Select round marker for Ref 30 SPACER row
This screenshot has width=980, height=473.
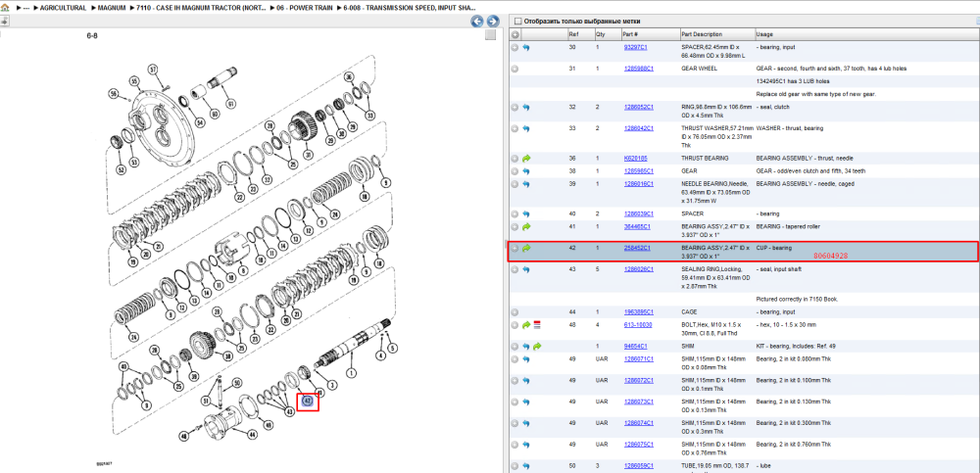coord(515,47)
